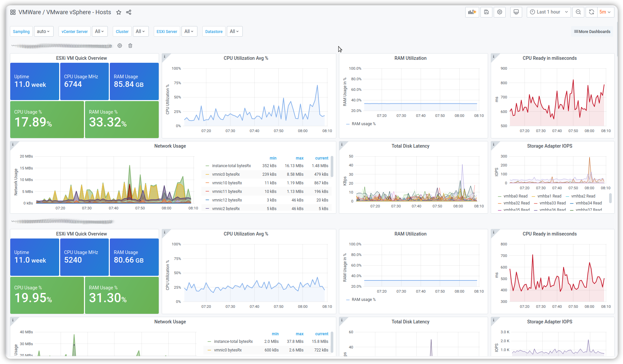Change color of vmnic2 bytesRx series swatch

pos(207,209)
